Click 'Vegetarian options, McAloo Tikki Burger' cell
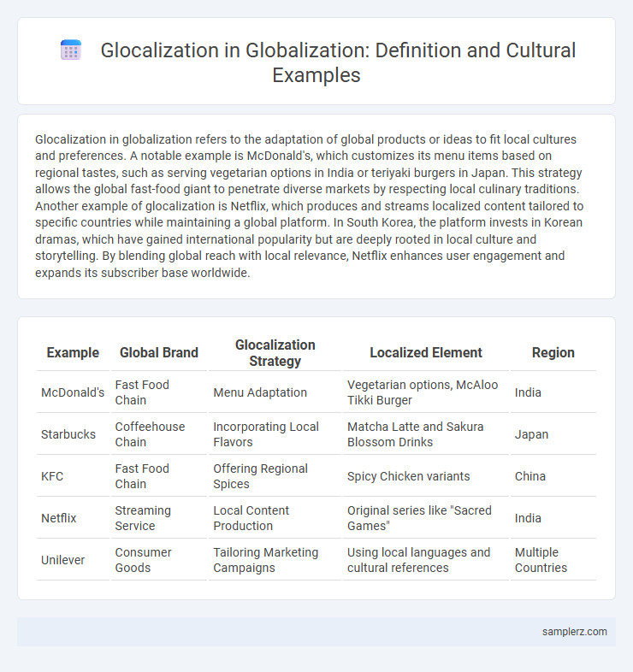Image resolution: width=633 pixels, height=672 pixels. 426,392
